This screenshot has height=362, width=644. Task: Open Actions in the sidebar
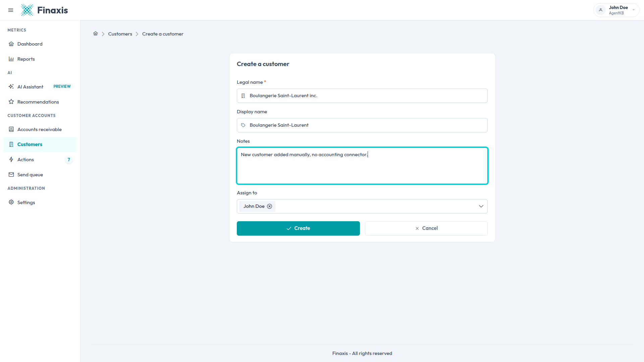click(x=40, y=160)
